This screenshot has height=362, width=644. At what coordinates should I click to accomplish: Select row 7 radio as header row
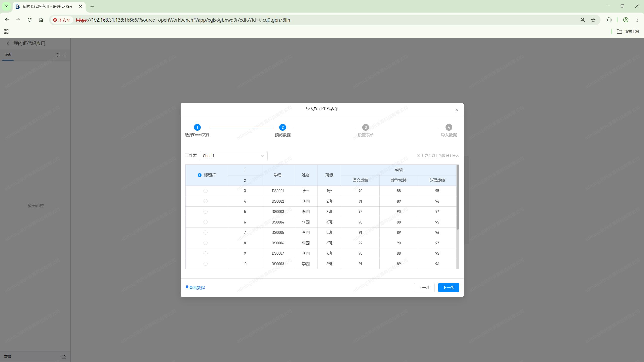(x=206, y=233)
